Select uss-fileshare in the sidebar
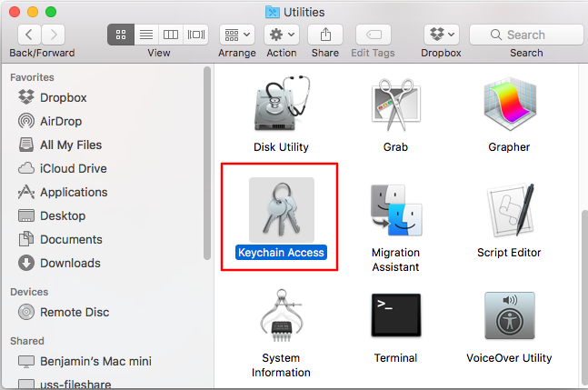 (x=65, y=384)
